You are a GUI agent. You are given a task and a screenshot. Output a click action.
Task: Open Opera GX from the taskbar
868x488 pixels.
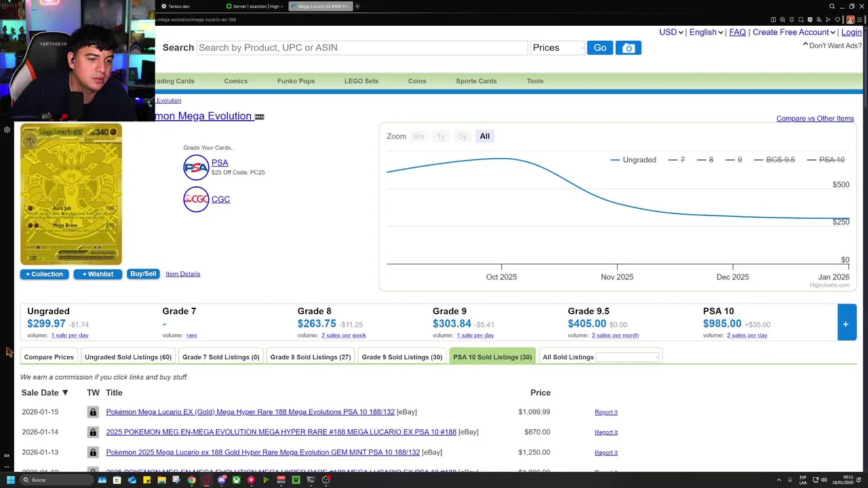[x=207, y=480]
